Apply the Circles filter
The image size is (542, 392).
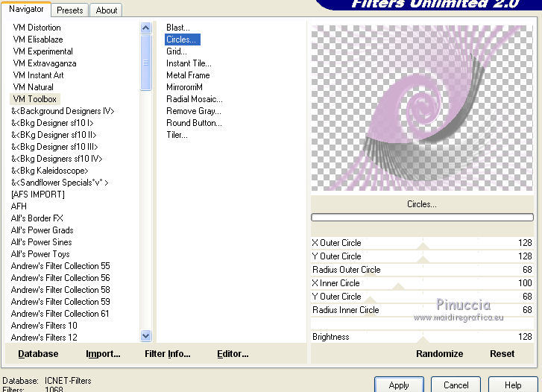(399, 385)
